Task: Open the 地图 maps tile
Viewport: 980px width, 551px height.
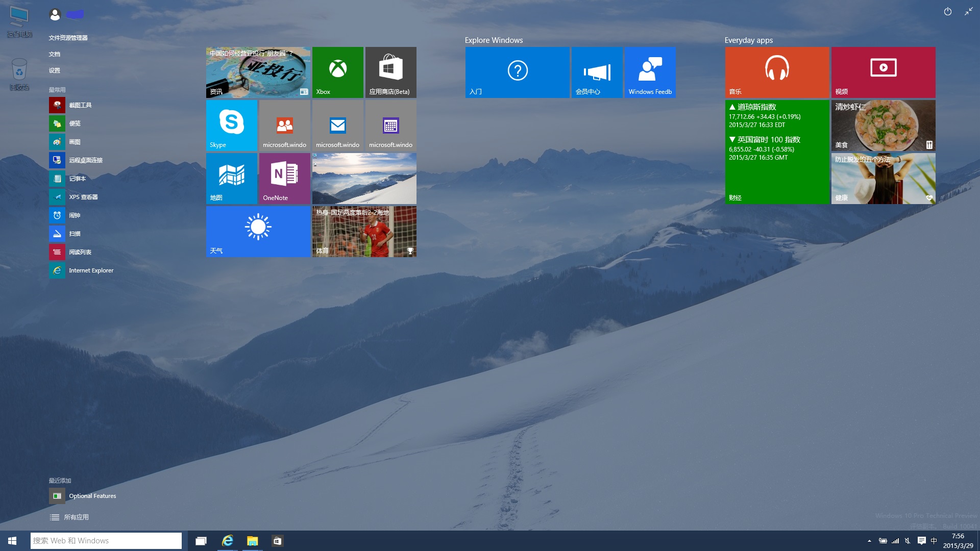Action: click(231, 178)
